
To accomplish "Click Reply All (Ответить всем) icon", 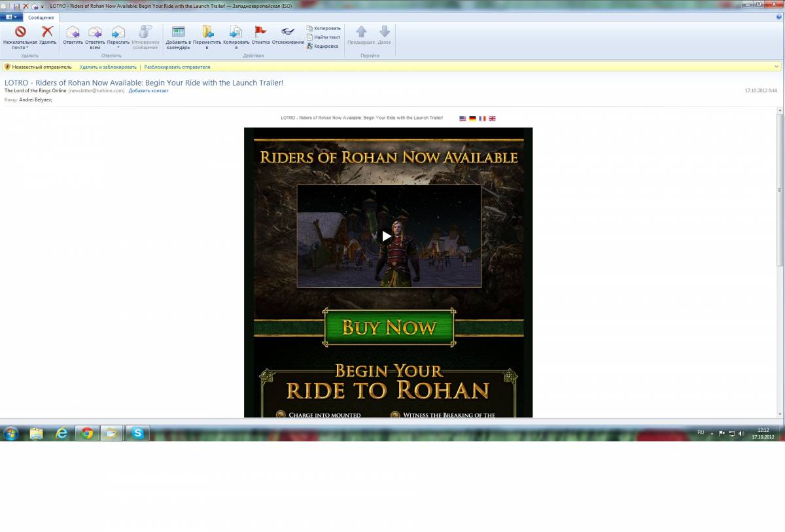I will click(95, 31).
